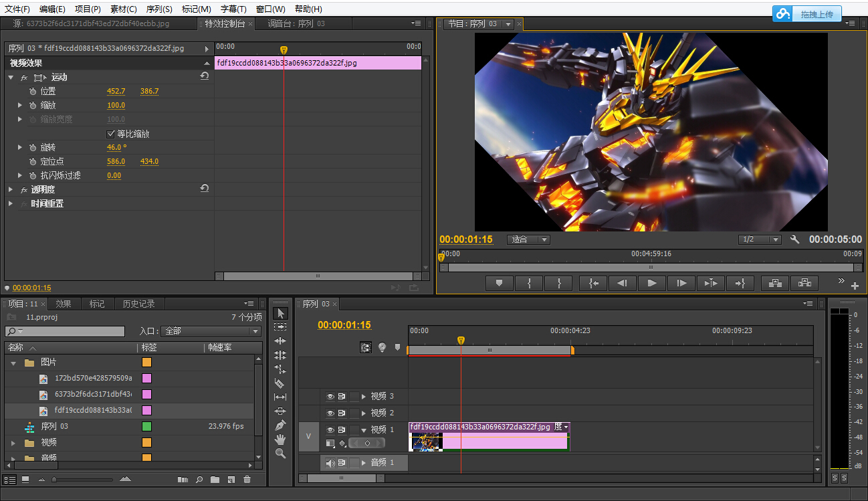Select the Razor tool in the tools panel
This screenshot has width=868, height=501.
coord(280,383)
